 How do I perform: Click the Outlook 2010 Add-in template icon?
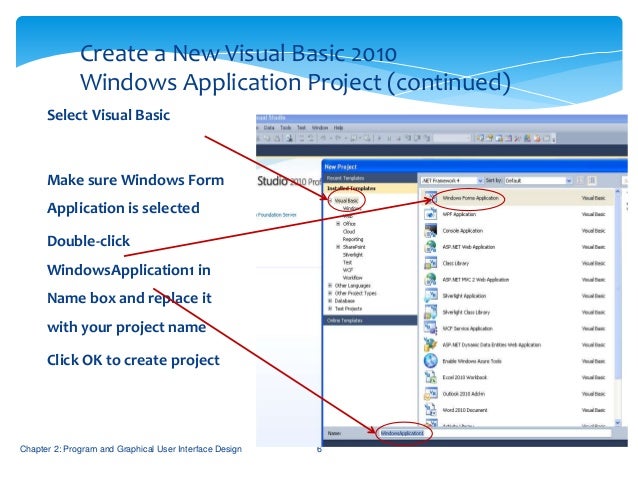(x=430, y=394)
